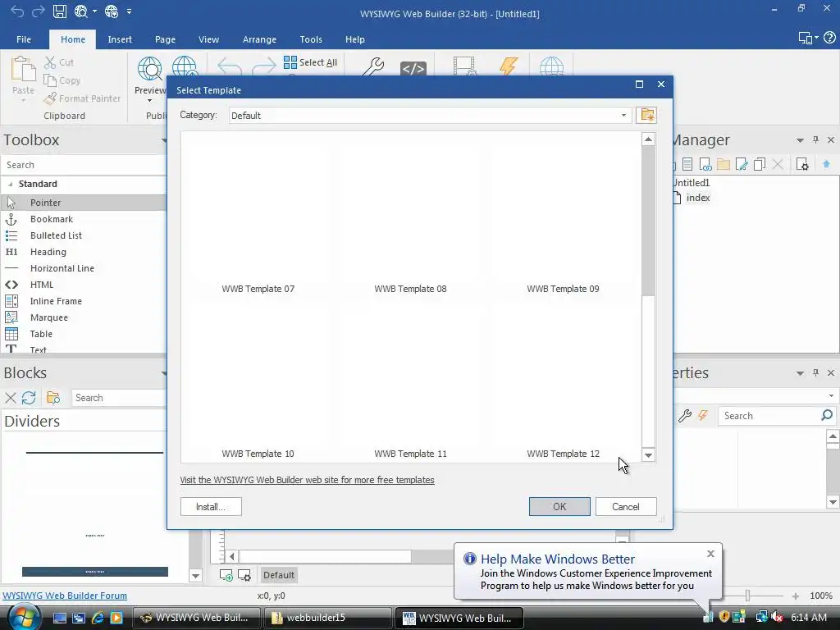Switch to the Tools ribbon tab
Image resolution: width=840 pixels, height=630 pixels.
(x=311, y=39)
